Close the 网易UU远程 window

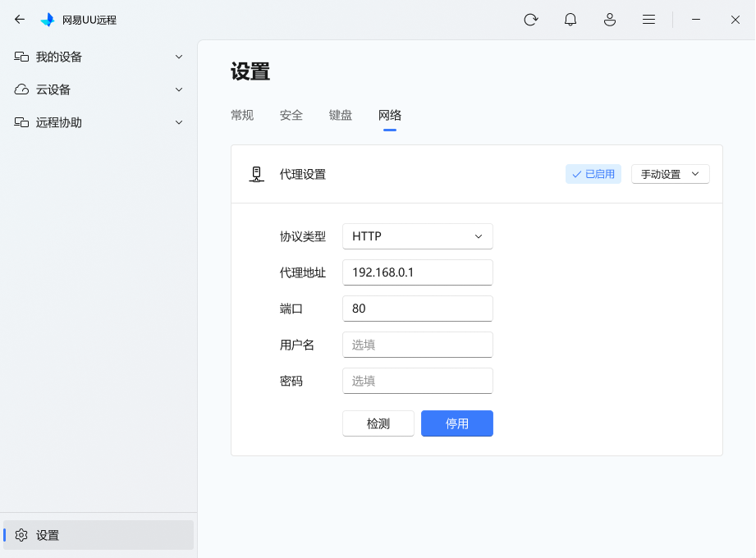[x=735, y=20]
